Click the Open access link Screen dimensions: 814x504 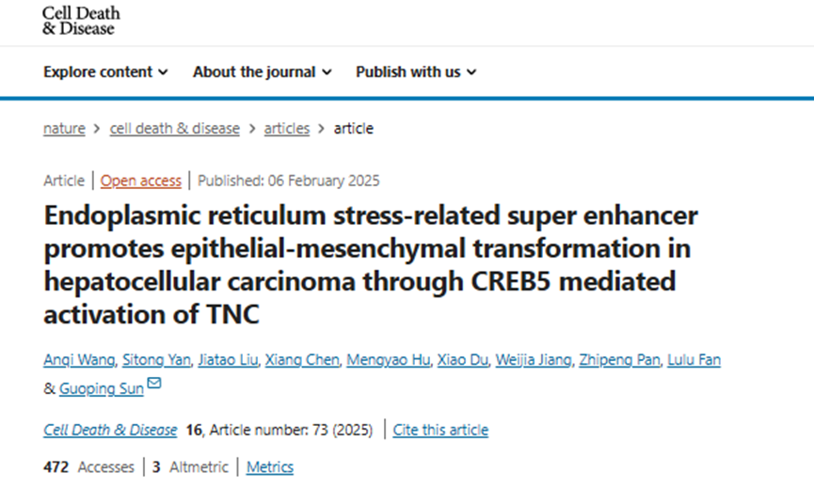coord(140,181)
